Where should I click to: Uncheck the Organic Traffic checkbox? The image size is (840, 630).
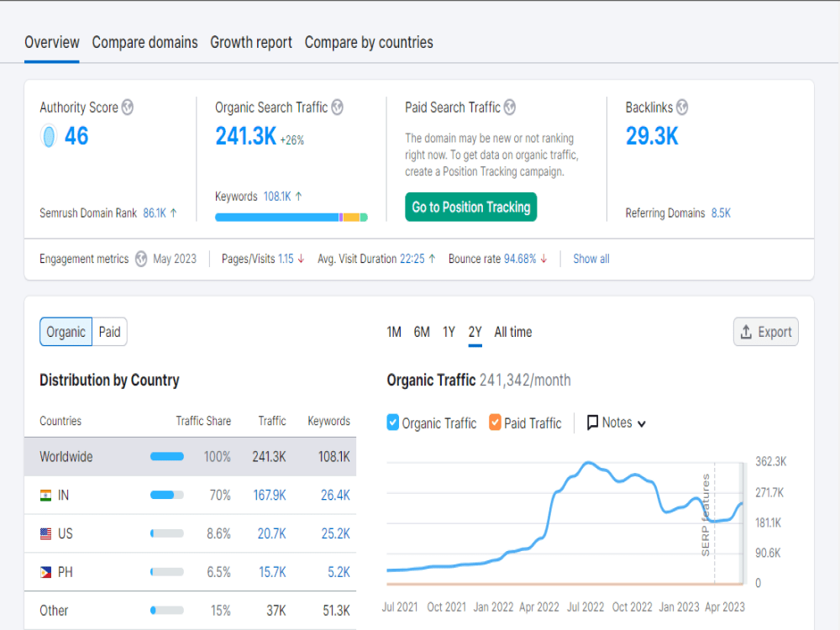[392, 423]
